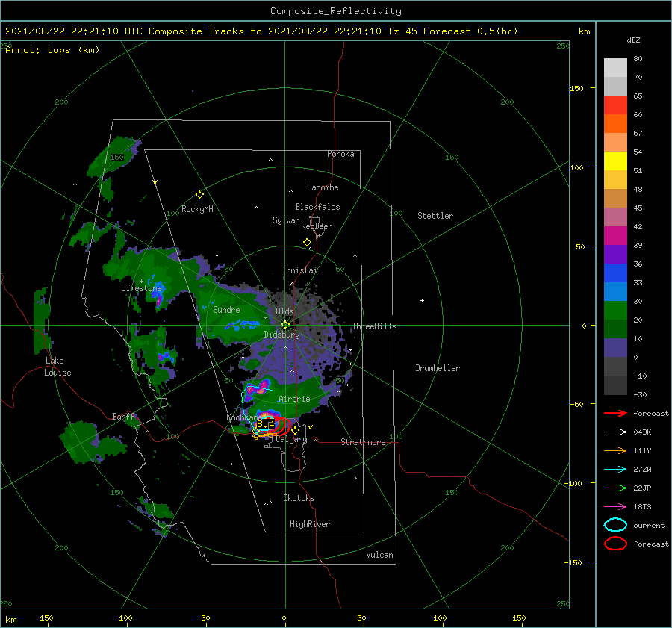Click the Vulcan label

pos(379,555)
